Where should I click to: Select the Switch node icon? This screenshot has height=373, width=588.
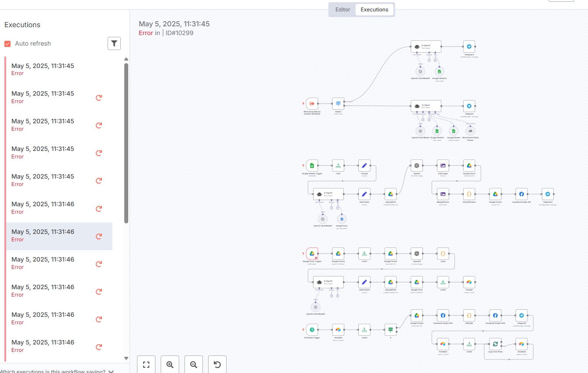point(338,104)
